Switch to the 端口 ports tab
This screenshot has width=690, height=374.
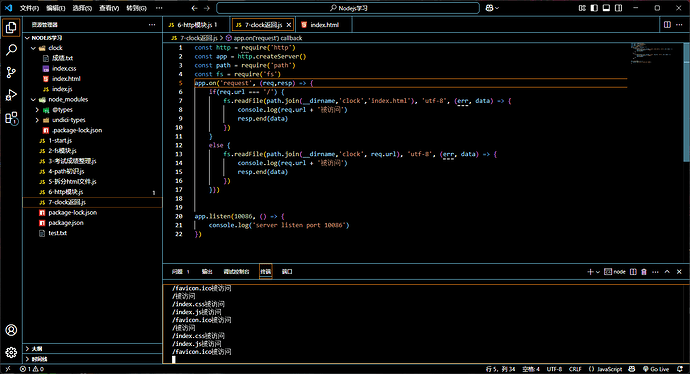(287, 272)
